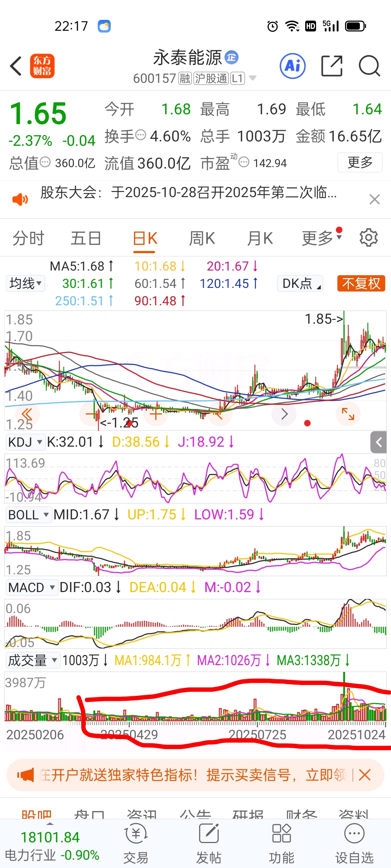Tap the fullscreen expand chart icon
The height and width of the screenshot is (868, 391).
pyautogui.click(x=348, y=414)
